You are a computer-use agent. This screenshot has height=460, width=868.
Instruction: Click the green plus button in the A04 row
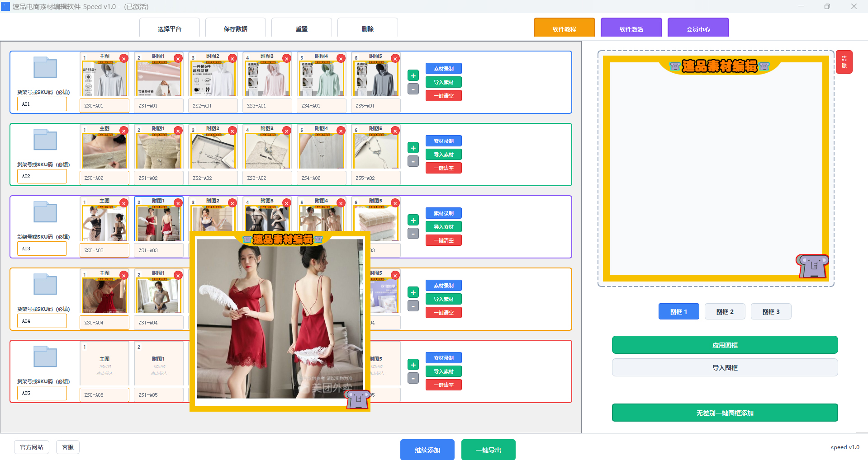(x=413, y=292)
